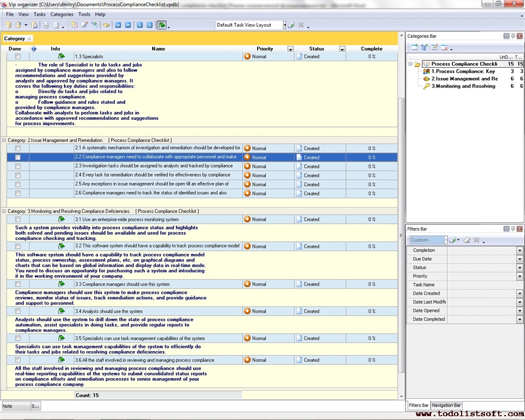Image resolution: width=525 pixels, height=420 pixels.
Task: Mark task 2.1 as done
Action: (18, 148)
